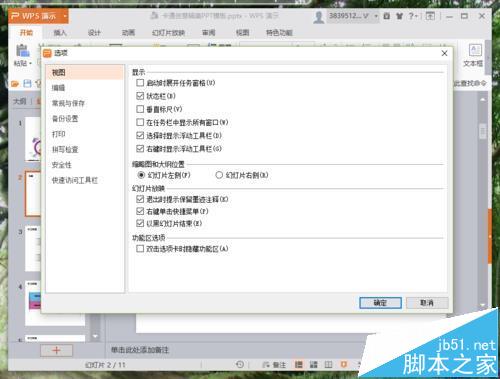Close the 选项 dialog with the X
Image resolution: width=500 pixels, height=379 pixels.
(x=444, y=53)
